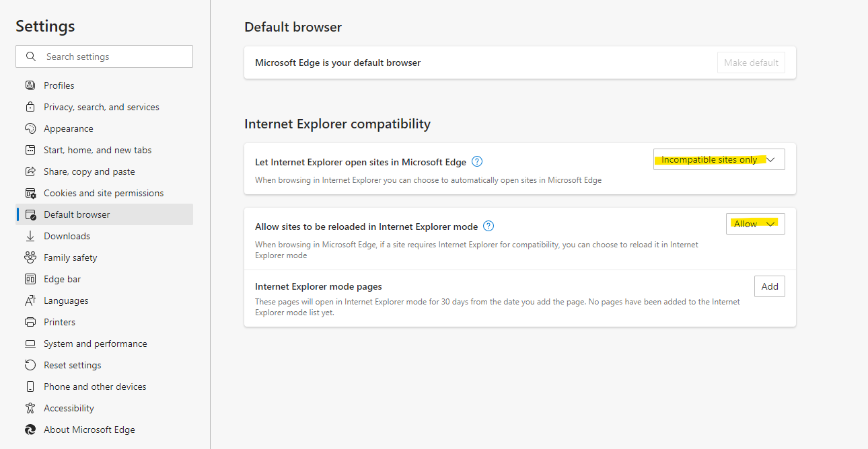The image size is (868, 449).
Task: Select Accessibility settings
Action: [104, 408]
